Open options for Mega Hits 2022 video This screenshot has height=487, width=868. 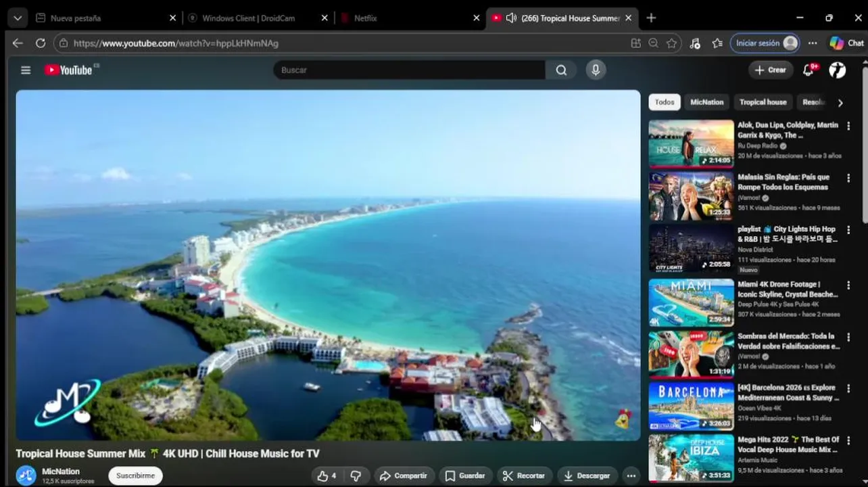coord(848,440)
